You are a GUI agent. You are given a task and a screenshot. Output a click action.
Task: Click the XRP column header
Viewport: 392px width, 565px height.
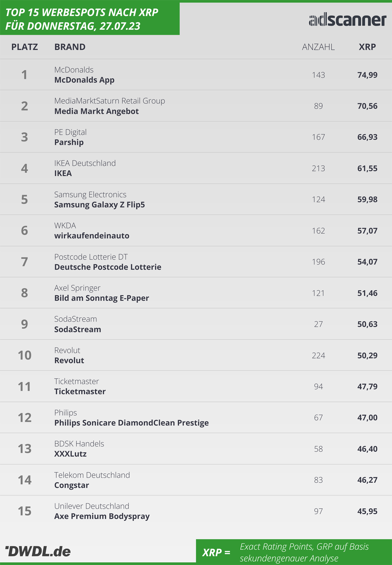pyautogui.click(x=367, y=47)
